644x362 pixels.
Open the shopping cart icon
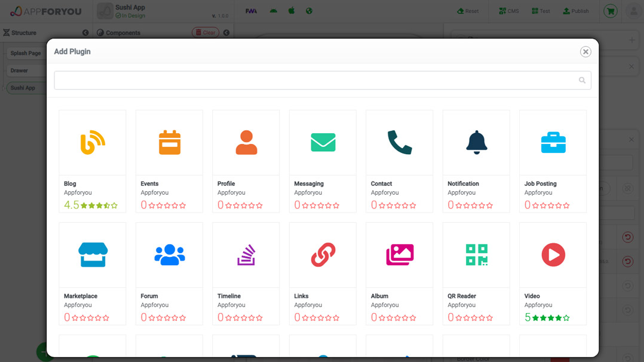(611, 11)
